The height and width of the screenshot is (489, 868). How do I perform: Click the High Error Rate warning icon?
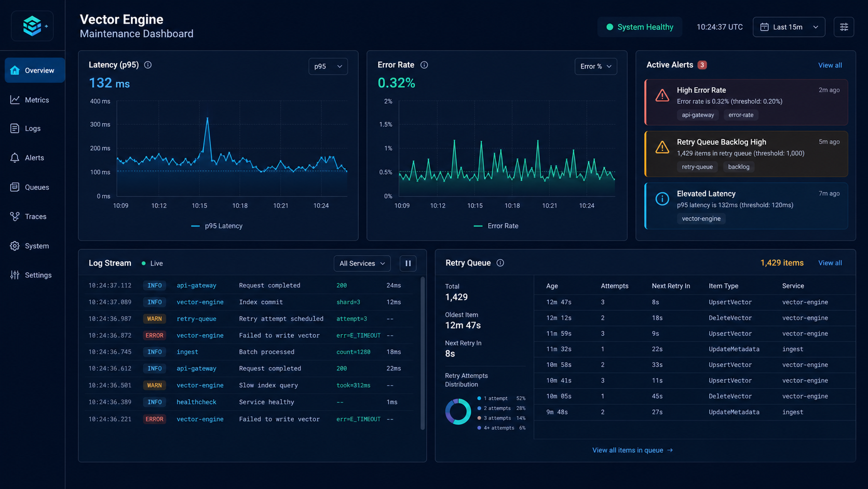pos(662,95)
